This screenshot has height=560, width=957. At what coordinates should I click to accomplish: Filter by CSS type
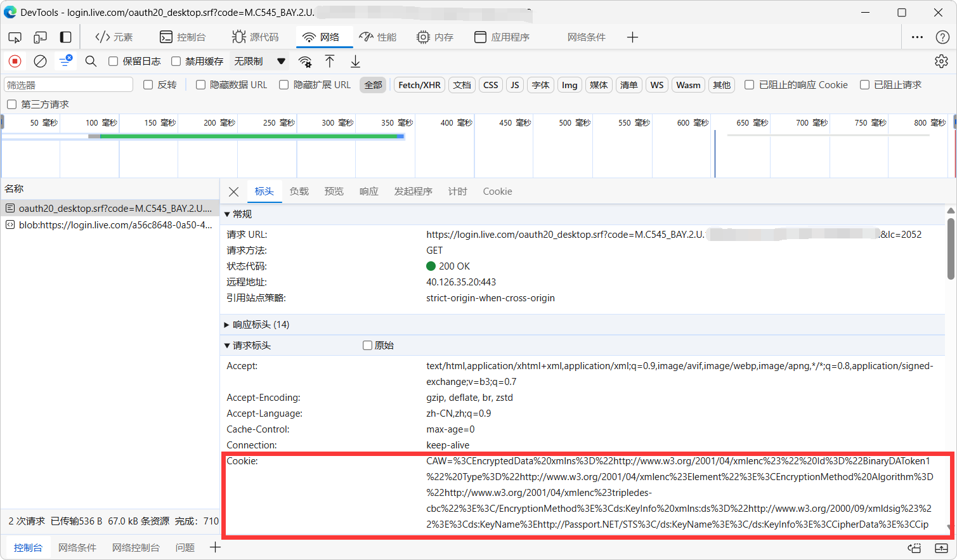(x=491, y=85)
